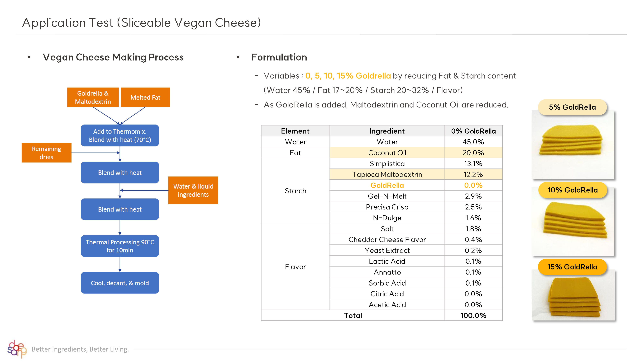Screen dimensions: 644x362
Task: Click the slide title Application Test text
Action: coord(142,23)
